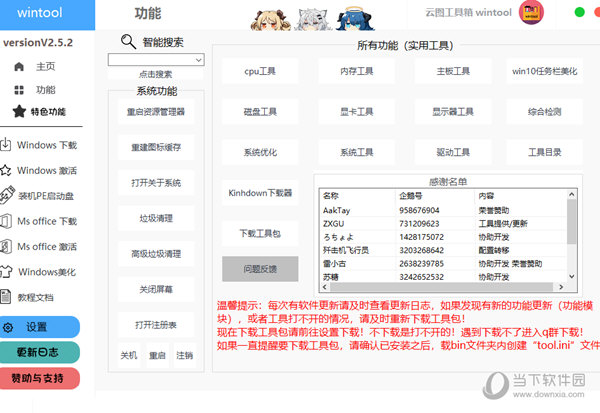600x413 pixels.
Task: Open Windows 下载 menu entry
Action: (x=47, y=145)
